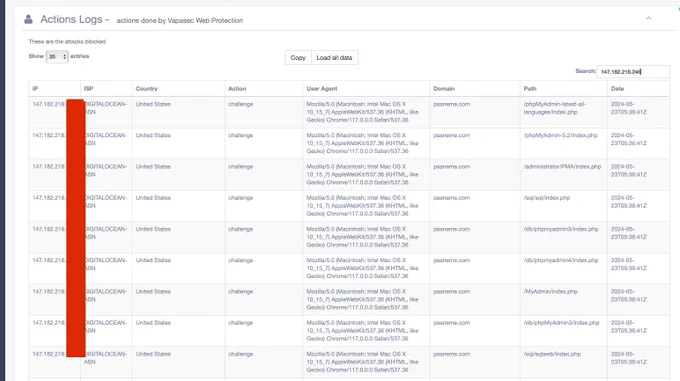Viewport: 680px width, 381px height.
Task: Click user agent in /phpMyAdmin-5.2/index.php row
Action: [x=363, y=143]
